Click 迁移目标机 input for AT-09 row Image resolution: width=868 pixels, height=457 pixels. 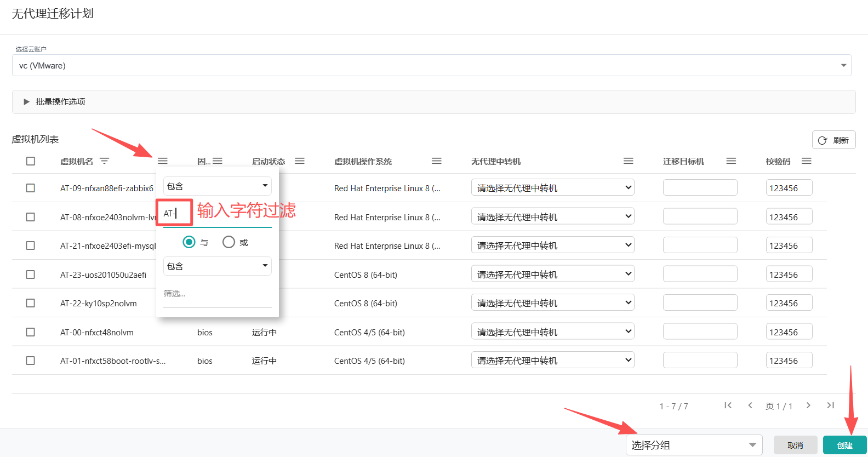(700, 187)
